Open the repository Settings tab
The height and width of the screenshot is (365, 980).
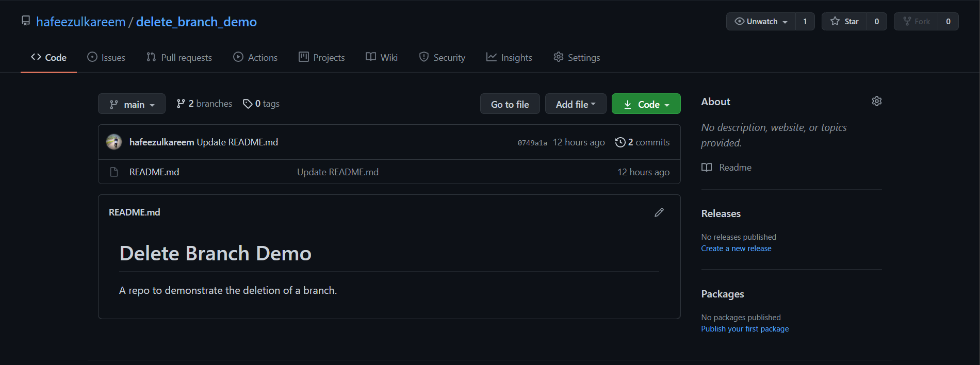coord(577,57)
